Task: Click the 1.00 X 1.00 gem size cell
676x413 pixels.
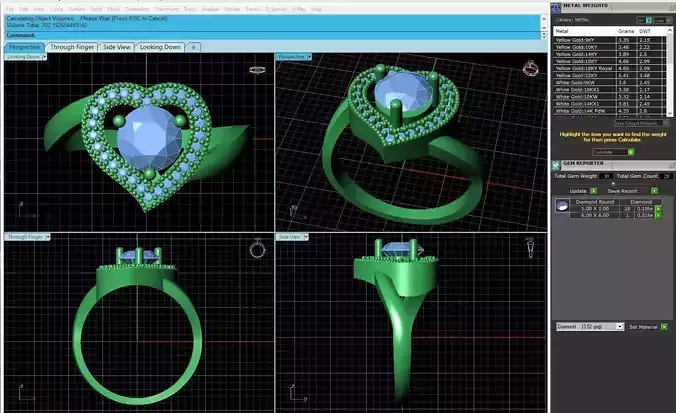Action: [595, 209]
